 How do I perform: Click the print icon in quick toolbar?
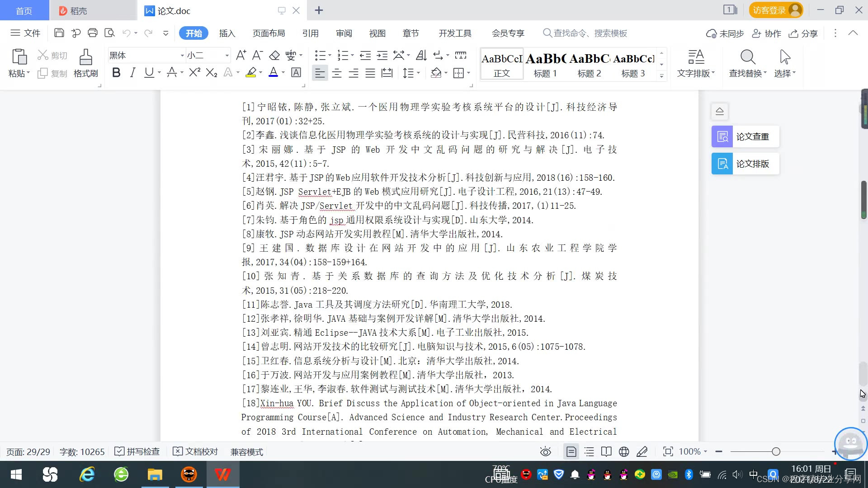point(93,33)
